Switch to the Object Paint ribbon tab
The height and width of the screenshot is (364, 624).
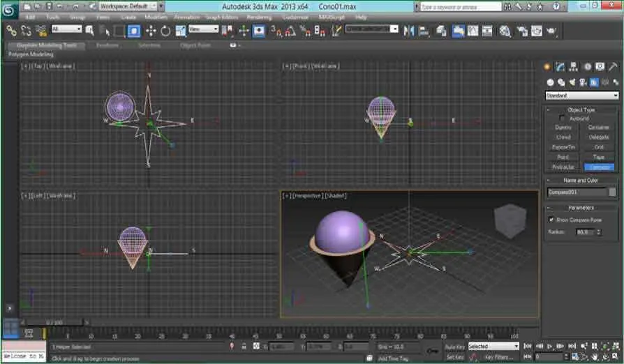[195, 45]
